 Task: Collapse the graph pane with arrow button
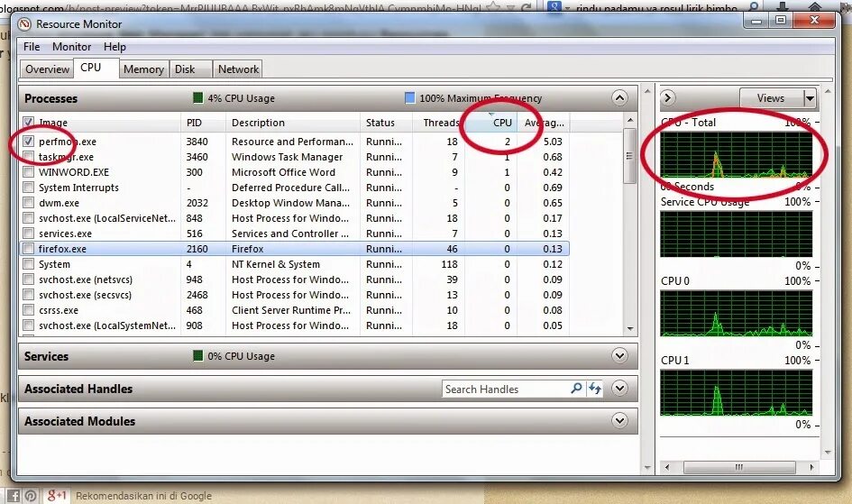(668, 97)
